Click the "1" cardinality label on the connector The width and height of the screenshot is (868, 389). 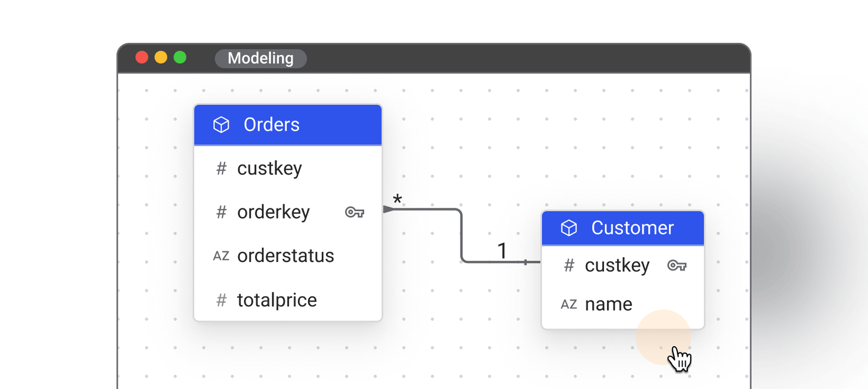coord(502,250)
